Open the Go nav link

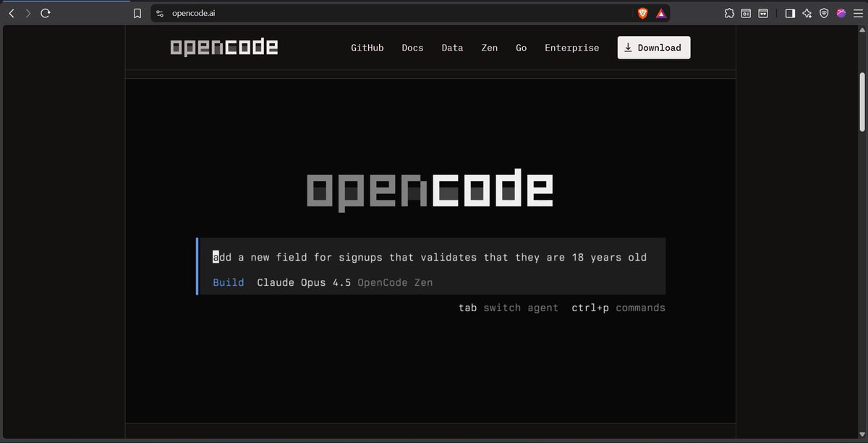click(521, 48)
